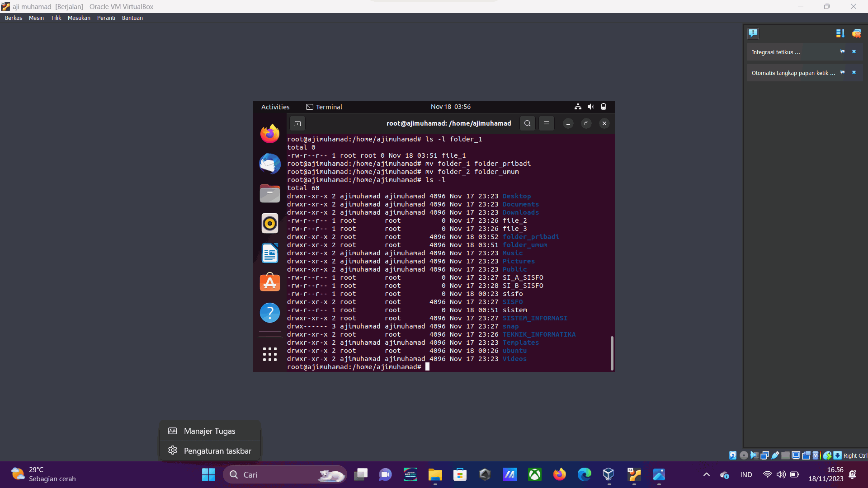Click the notification bell in system tray

[x=853, y=474]
